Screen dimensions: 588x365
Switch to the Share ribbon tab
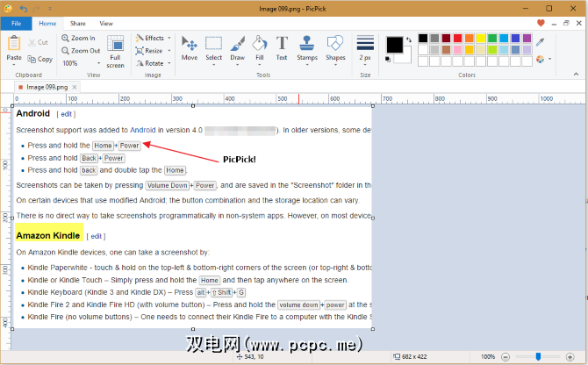pos(77,23)
